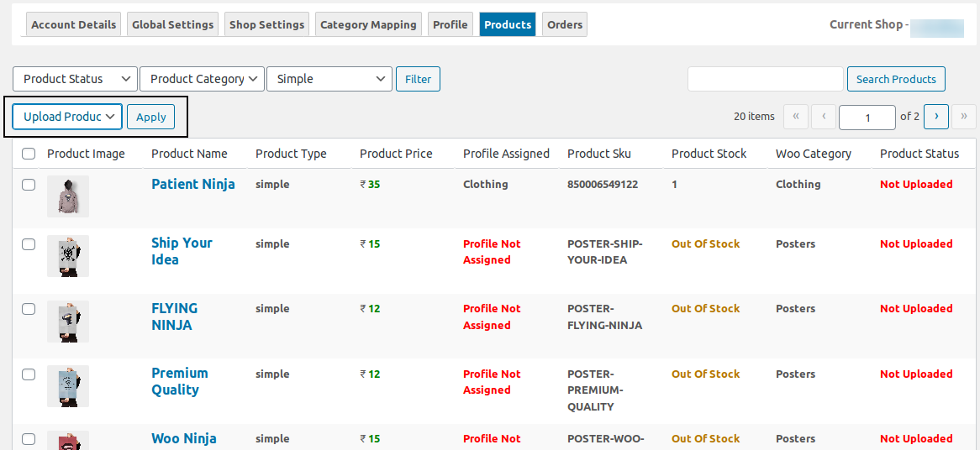
Task: Click the Clothing profile for Patient Ninja
Action: pyautogui.click(x=486, y=184)
